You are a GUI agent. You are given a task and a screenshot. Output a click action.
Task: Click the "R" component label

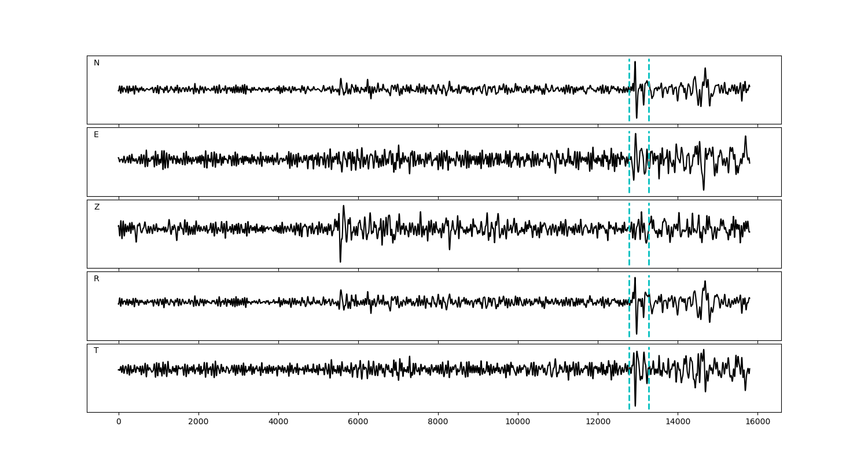point(96,279)
